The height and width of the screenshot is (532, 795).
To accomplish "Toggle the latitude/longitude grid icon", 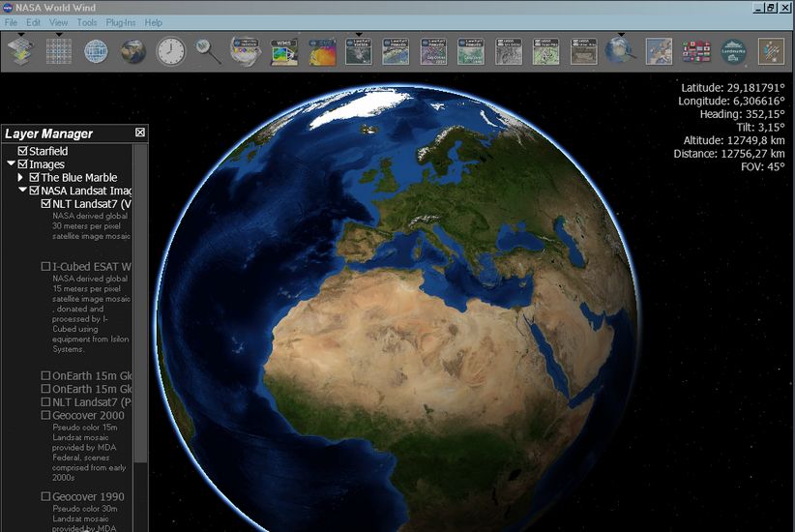I will pos(59,50).
